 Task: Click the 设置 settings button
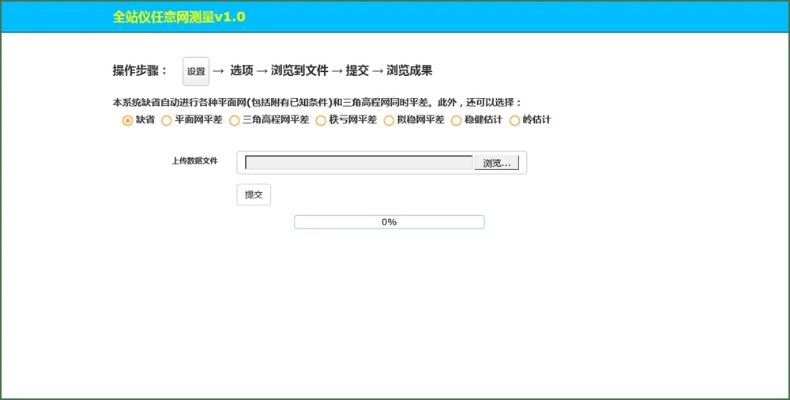click(196, 71)
